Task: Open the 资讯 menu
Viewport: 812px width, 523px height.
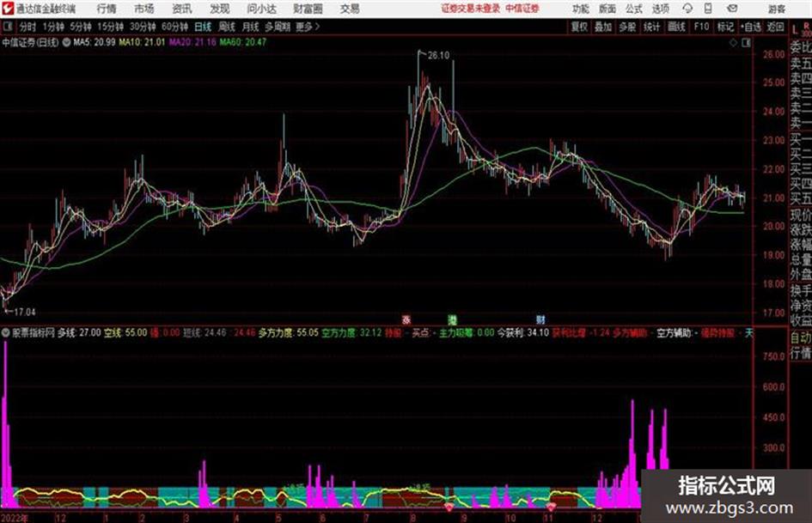Action: 182,9
